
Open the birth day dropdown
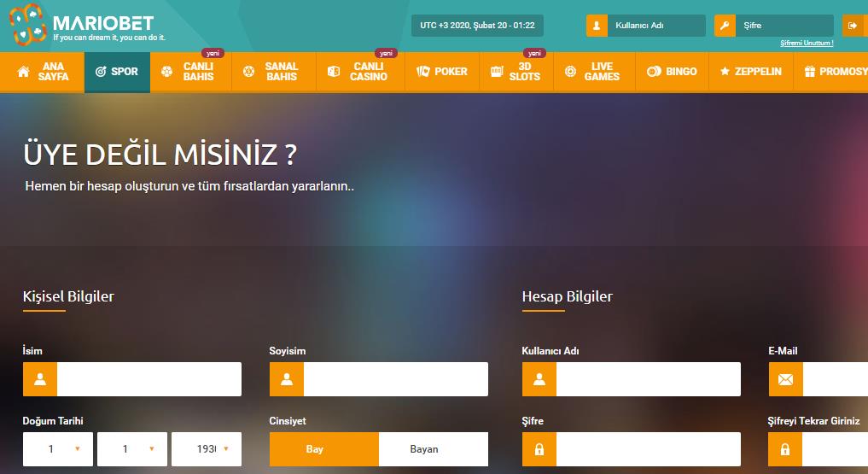point(57,449)
